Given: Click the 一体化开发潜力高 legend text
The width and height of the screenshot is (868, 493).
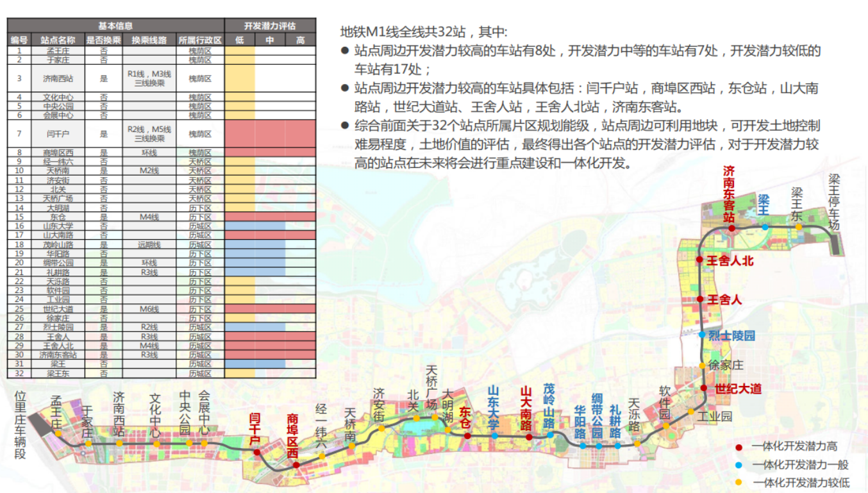Looking at the screenshot, I should point(795,447).
